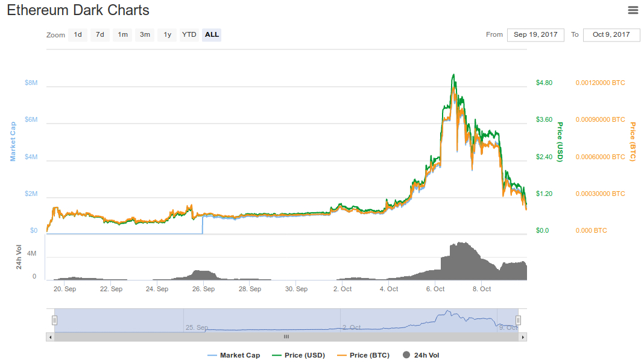The height and width of the screenshot is (363, 644).
Task: Choose the YTD zoom option
Action: pos(189,35)
